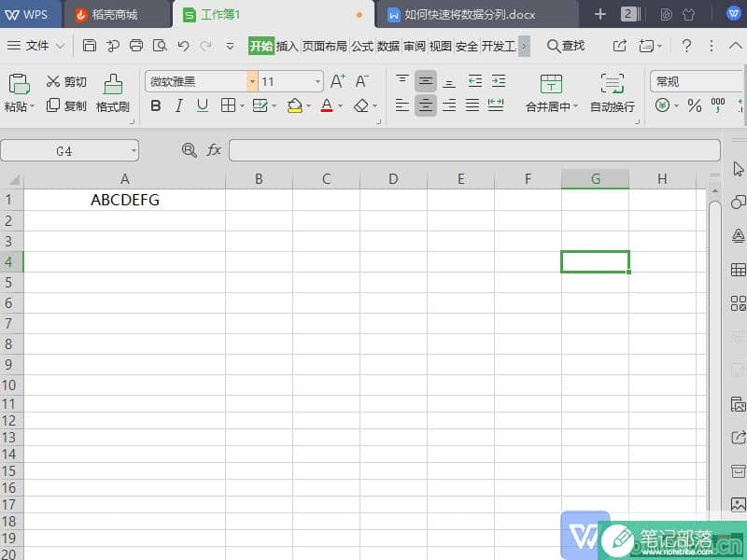
Task: Expand the Paste options arrow
Action: pos(33,106)
